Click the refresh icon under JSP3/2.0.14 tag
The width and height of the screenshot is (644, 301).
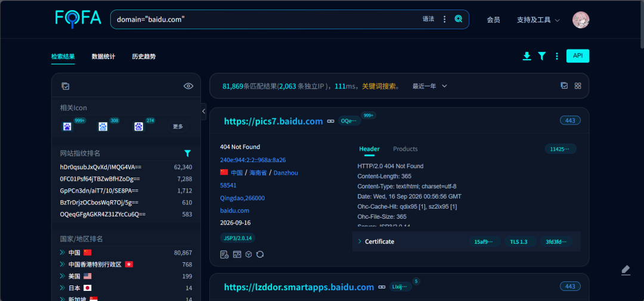(260, 254)
